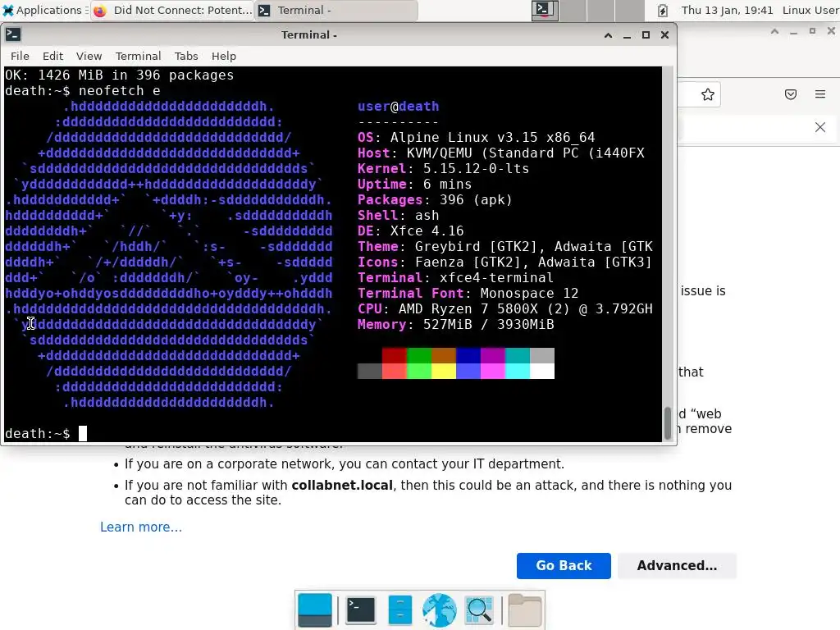Screen dimensions: 840x630
Task: Click the 'neofetch e' command text
Action: pos(120,91)
